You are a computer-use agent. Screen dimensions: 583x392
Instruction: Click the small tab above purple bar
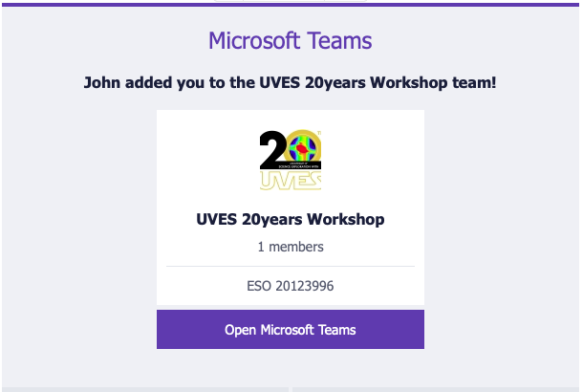click(x=291, y=1)
